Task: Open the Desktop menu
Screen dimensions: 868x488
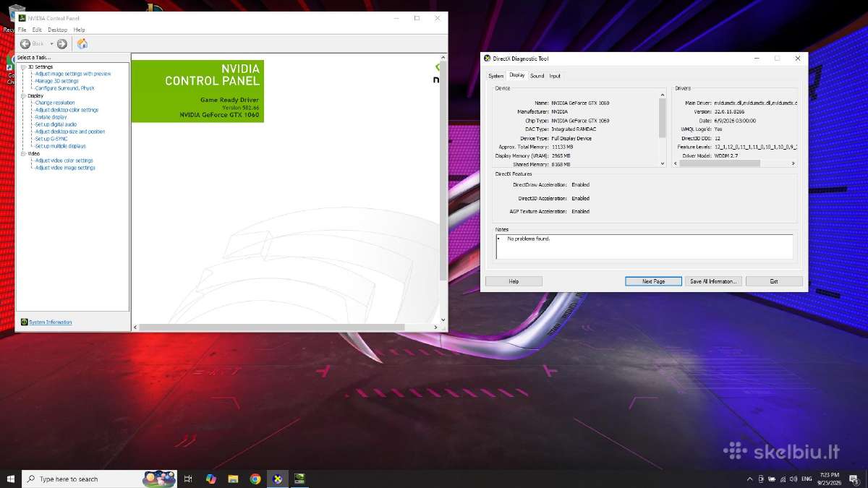Action: (57, 30)
